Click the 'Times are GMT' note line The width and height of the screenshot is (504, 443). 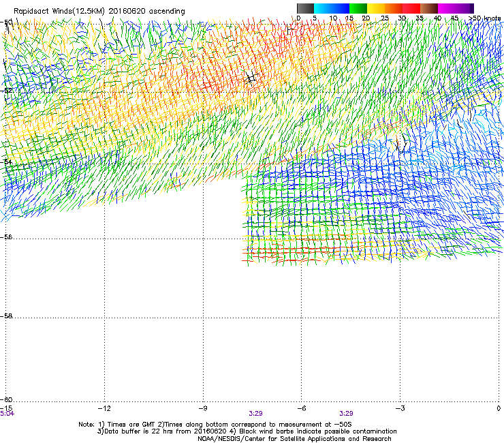point(215,425)
